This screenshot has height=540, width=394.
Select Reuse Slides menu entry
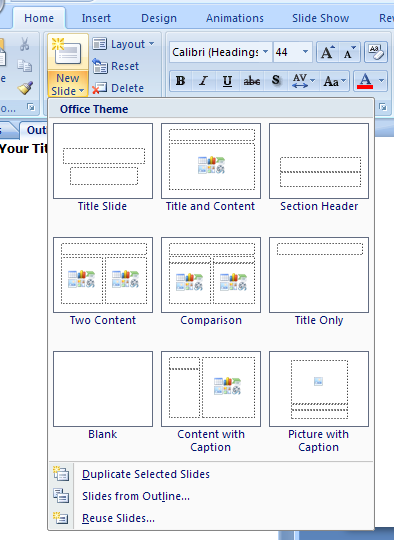211,518
